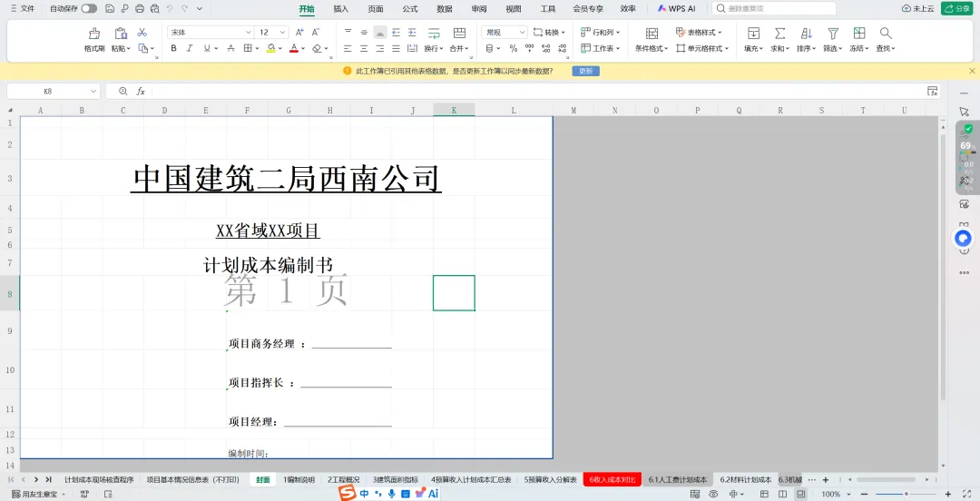Viewport: 980px width, 501px height.
Task: Click the undo arrow icon
Action: [x=170, y=9]
